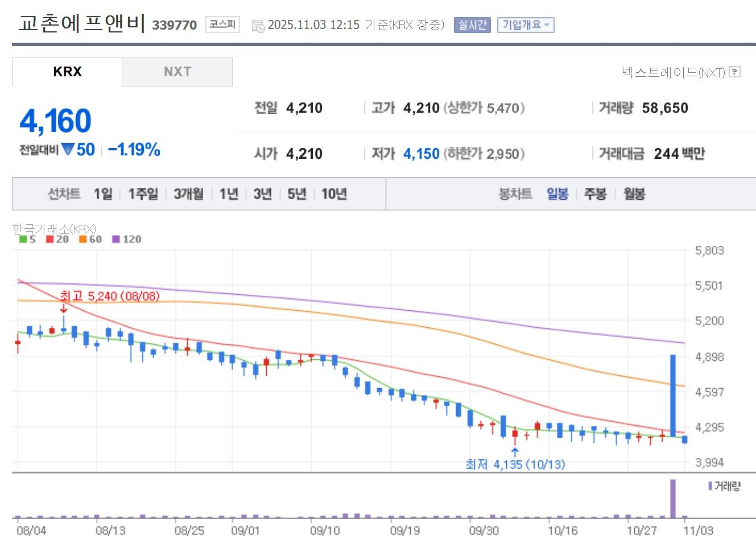The width and height of the screenshot is (756, 551).
Task: Click the red highest price arrow marker
Action: tap(63, 309)
